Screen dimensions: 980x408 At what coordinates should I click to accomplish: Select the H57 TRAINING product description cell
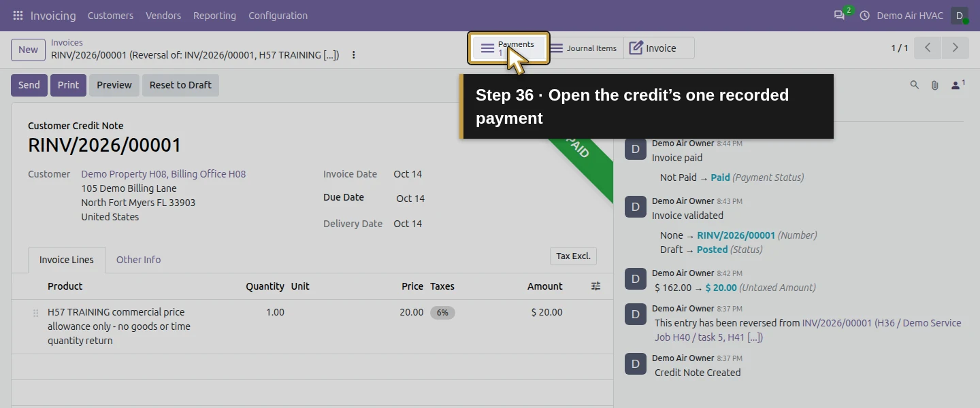119,326
